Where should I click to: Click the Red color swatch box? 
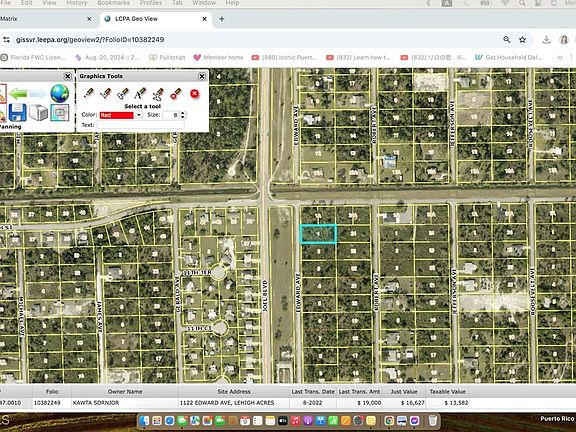tap(116, 115)
